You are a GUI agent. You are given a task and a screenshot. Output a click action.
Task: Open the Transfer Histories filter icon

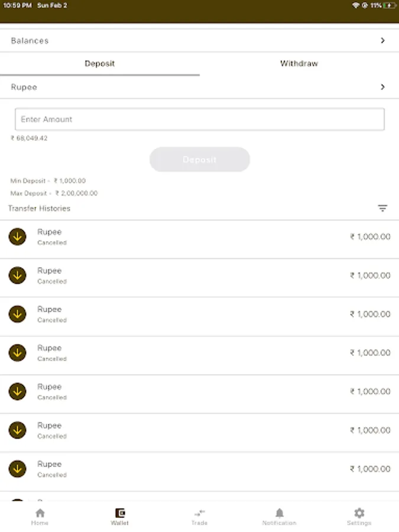(x=382, y=208)
